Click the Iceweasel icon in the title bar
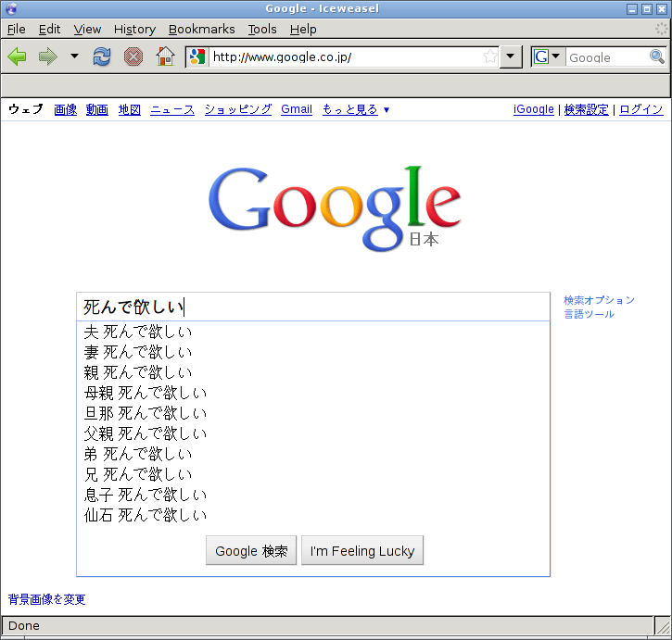The height and width of the screenshot is (640, 672). (11, 8)
